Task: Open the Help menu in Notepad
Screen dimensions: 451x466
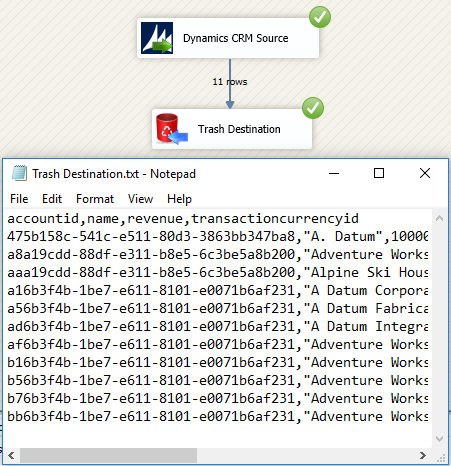Action: (179, 199)
